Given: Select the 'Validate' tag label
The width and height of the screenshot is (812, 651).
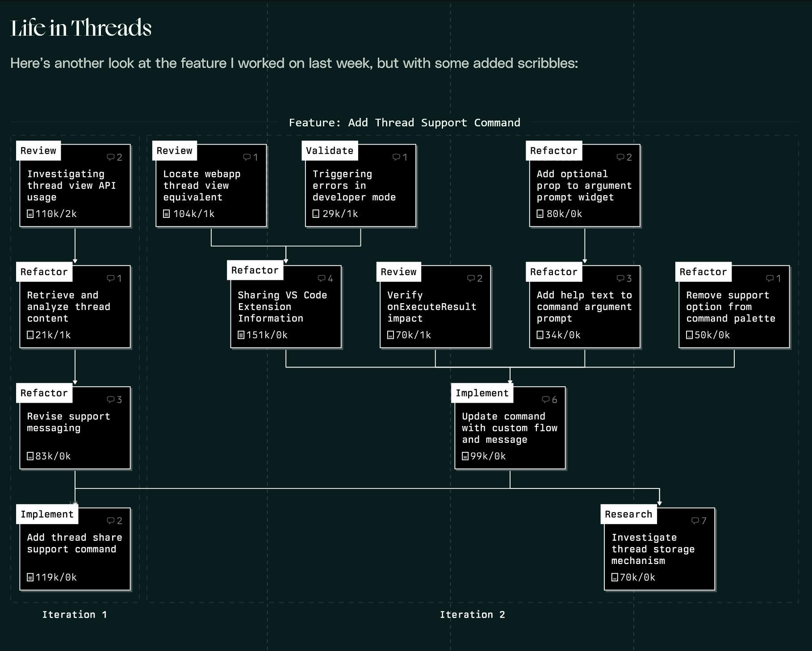Looking at the screenshot, I should coord(330,151).
